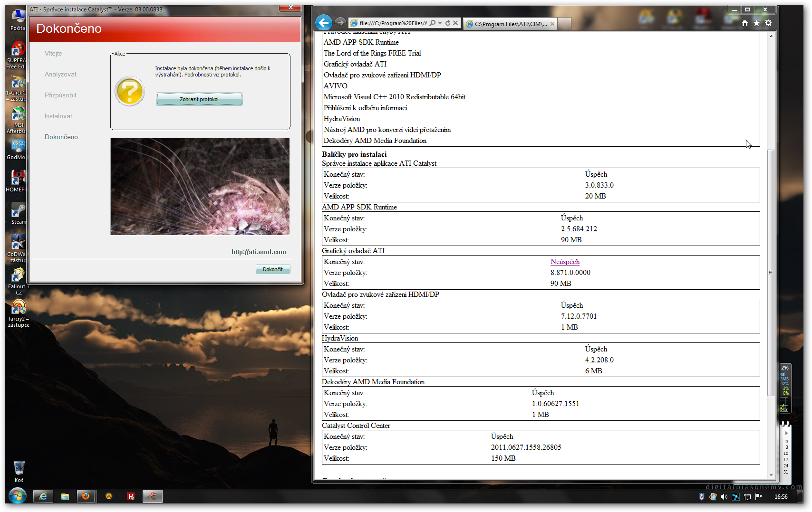Screen dimensions: 812x512
Task: Click the http://ati.amd.com text in the installer
Action: tap(259, 252)
